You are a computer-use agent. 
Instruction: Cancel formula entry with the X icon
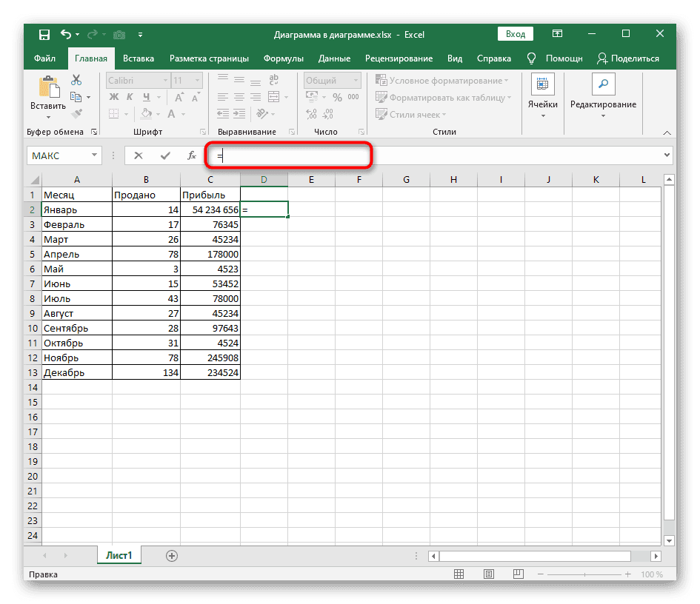coord(139,155)
